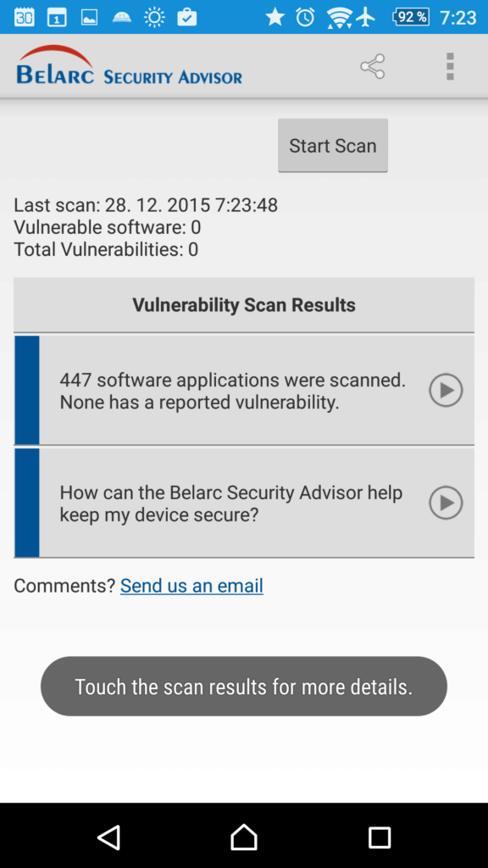Expand the 447 software applications result arrow

click(446, 390)
